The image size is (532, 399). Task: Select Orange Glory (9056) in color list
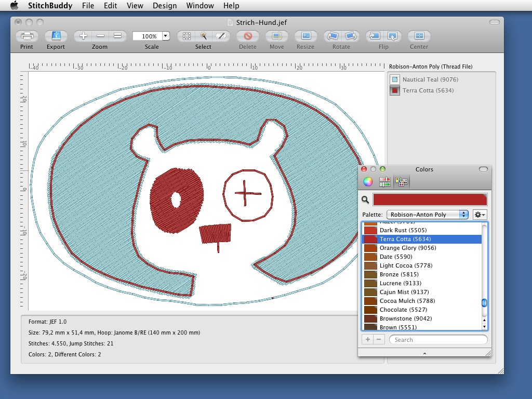click(x=407, y=248)
